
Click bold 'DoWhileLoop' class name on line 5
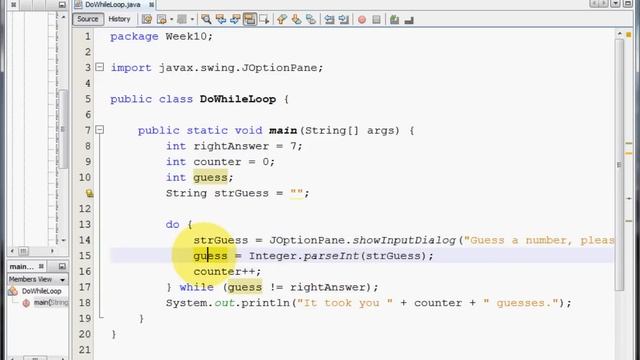pos(238,99)
